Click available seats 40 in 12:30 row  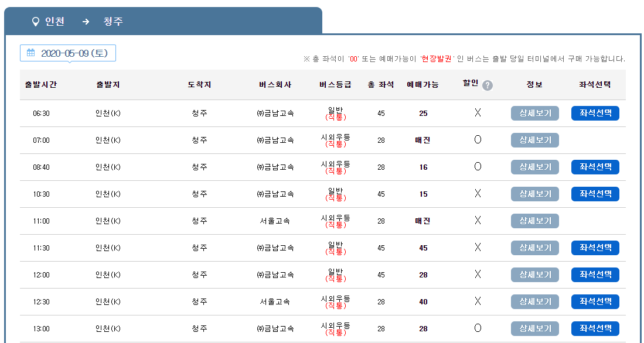pyautogui.click(x=424, y=302)
